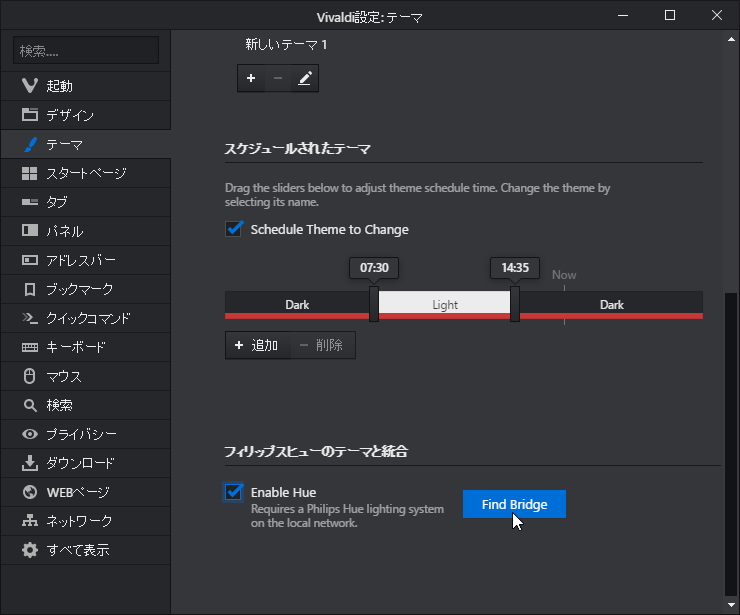Image resolution: width=740 pixels, height=615 pixels.
Task: Click the Enable Hue label text
Action: 283,492
